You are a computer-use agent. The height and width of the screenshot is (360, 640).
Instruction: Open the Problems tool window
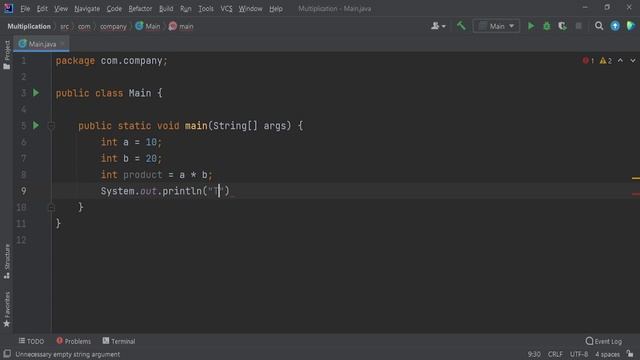click(73, 341)
